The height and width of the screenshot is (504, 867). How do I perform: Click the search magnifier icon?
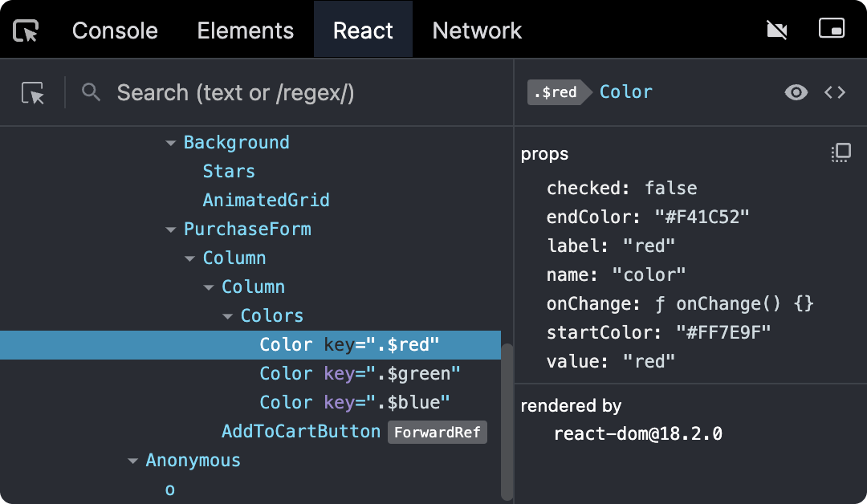92,93
